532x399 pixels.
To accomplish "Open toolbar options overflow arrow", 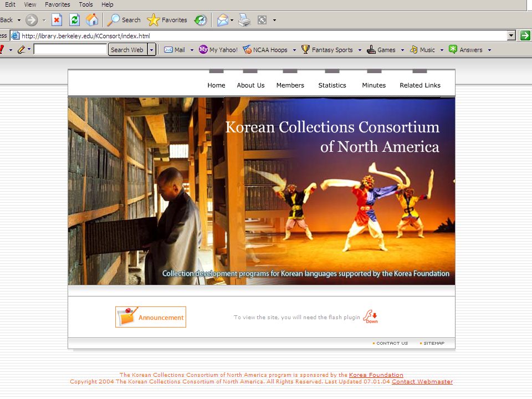I will pyautogui.click(x=274, y=20).
